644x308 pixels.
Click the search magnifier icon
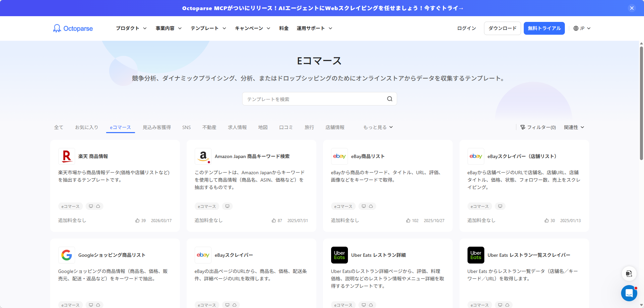tap(389, 99)
